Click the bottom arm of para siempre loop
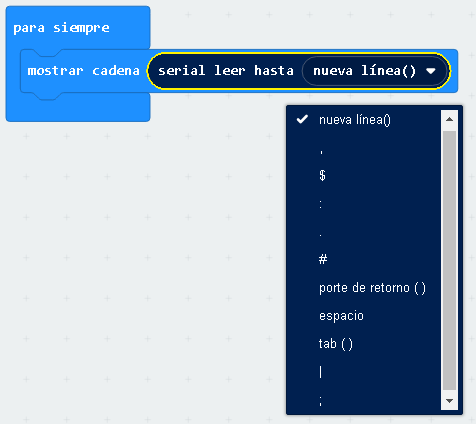This screenshot has height=424, width=476. coord(78,107)
